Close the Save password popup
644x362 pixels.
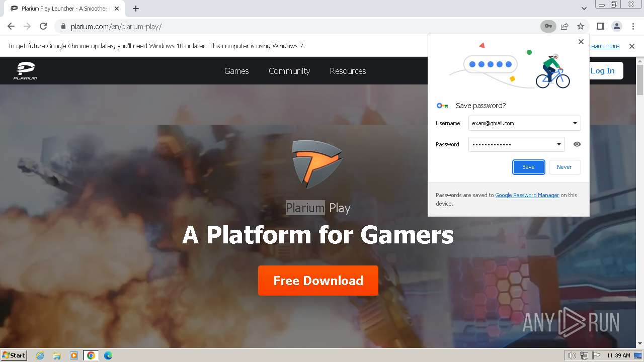point(581,42)
